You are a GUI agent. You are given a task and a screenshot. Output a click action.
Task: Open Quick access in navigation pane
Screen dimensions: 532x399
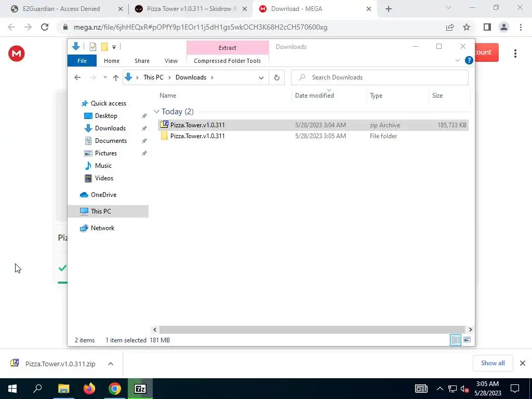[x=108, y=103]
